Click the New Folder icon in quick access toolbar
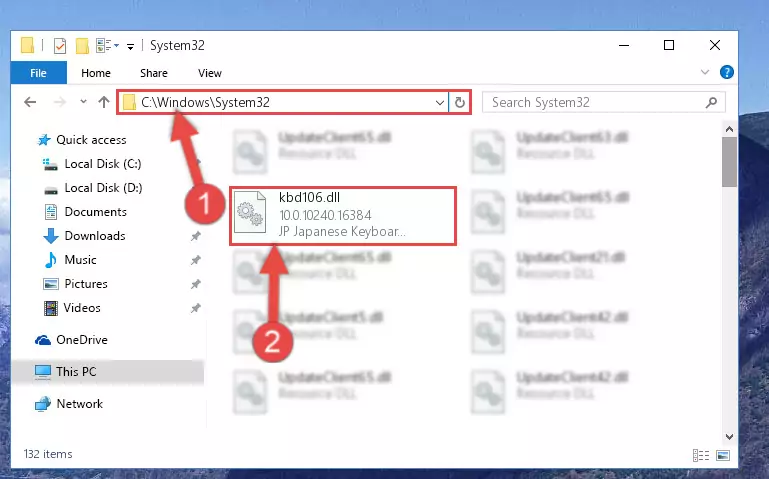 point(82,46)
